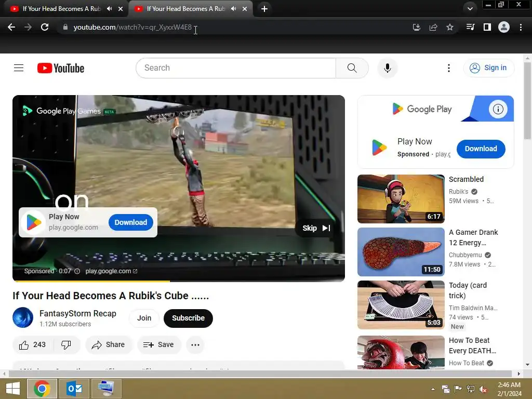The image size is (532, 399).
Task: Bookmark this tab with star icon
Action: point(450,27)
